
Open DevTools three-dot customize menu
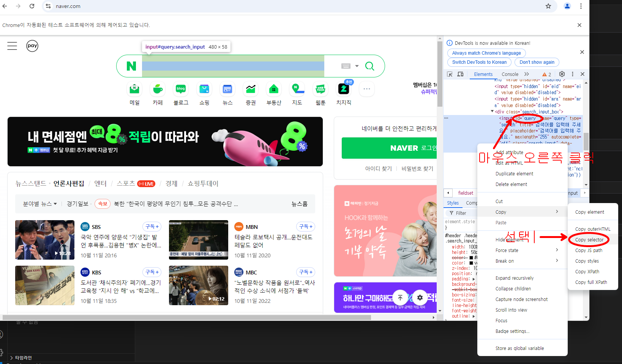pyautogui.click(x=573, y=74)
